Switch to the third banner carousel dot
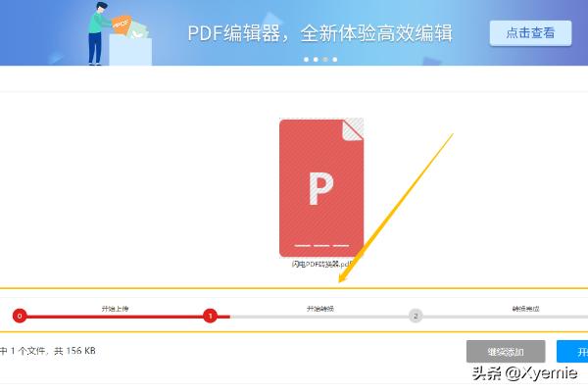The height and width of the screenshot is (392, 588). click(x=325, y=60)
